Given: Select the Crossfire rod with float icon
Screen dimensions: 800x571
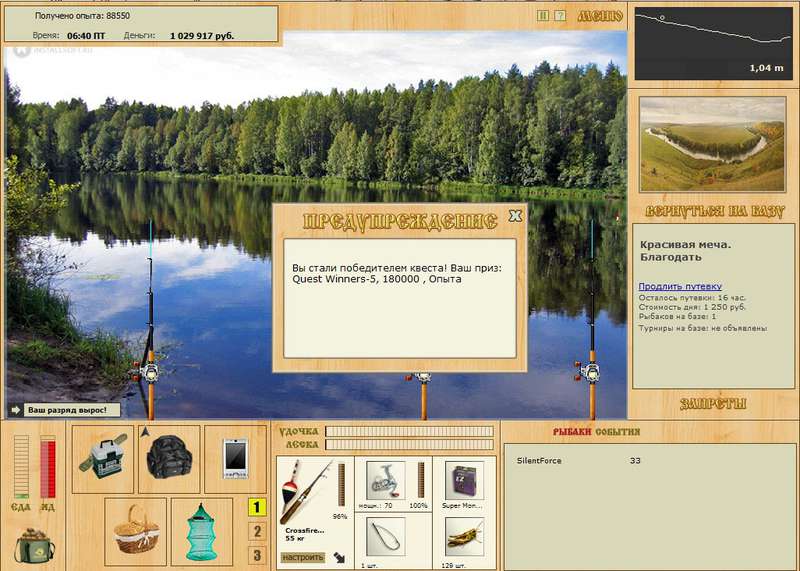Looking at the screenshot, I should pos(305,491).
